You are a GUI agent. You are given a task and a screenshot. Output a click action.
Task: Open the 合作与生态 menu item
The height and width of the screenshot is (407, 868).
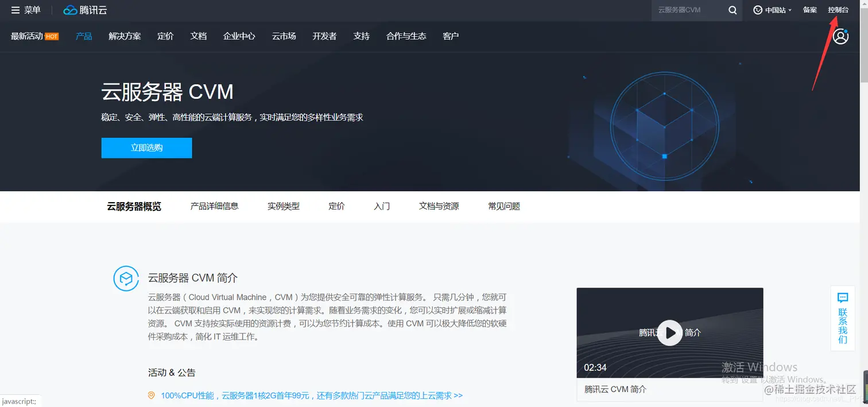406,36
